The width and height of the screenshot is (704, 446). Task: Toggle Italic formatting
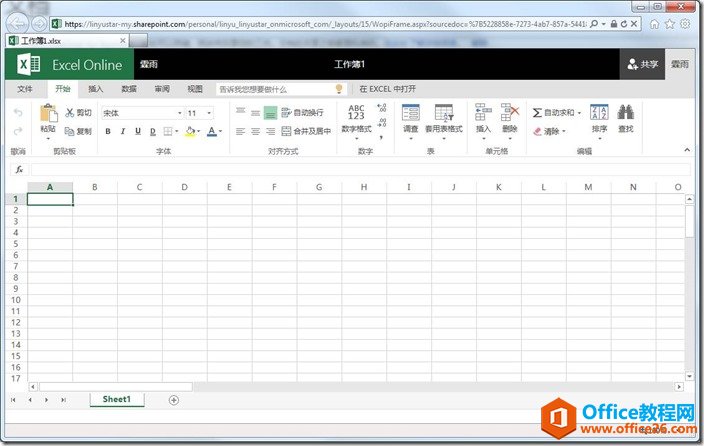123,131
